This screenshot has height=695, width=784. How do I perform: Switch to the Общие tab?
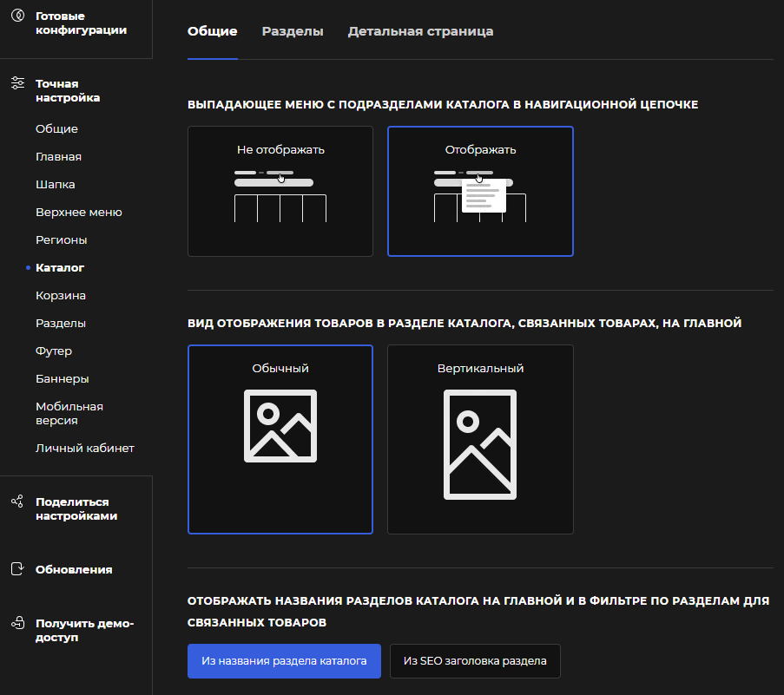[x=213, y=31]
